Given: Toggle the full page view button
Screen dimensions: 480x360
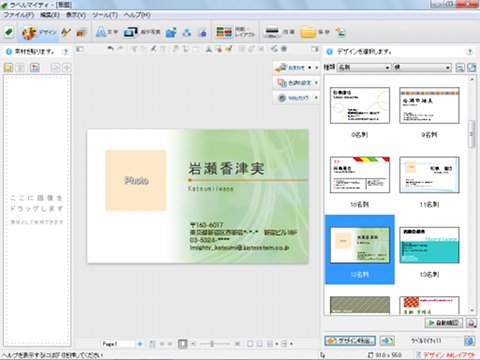Looking at the screenshot, I should point(183,344).
